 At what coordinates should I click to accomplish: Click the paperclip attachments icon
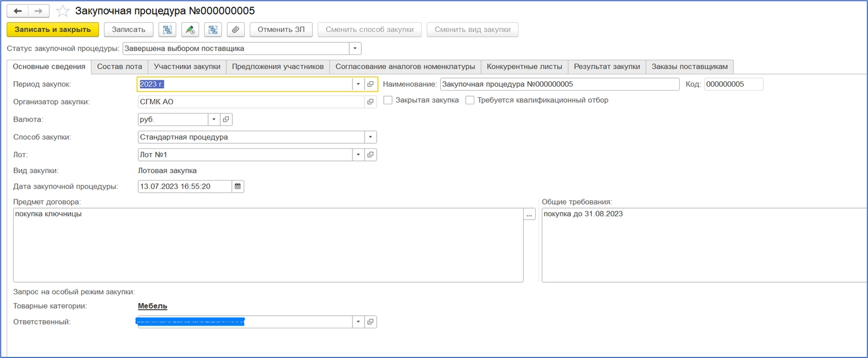tap(236, 30)
